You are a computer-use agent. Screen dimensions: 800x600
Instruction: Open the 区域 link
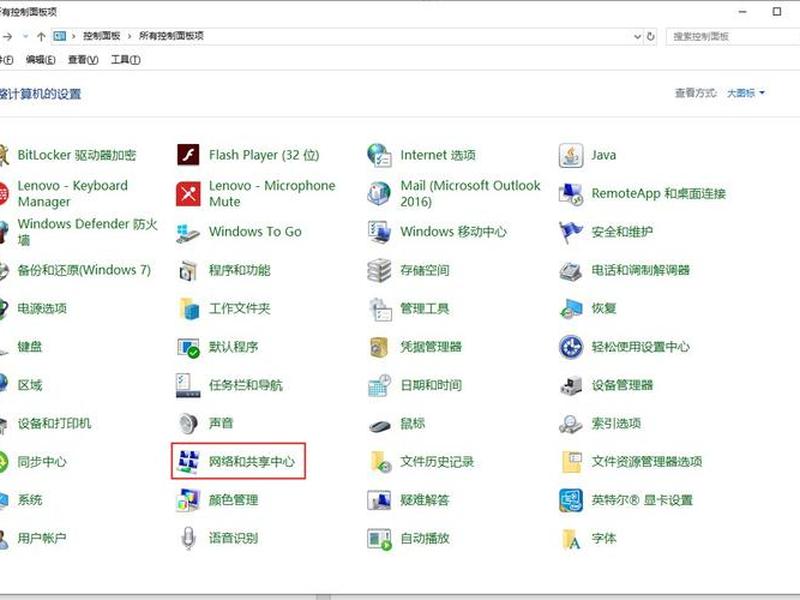point(30,385)
